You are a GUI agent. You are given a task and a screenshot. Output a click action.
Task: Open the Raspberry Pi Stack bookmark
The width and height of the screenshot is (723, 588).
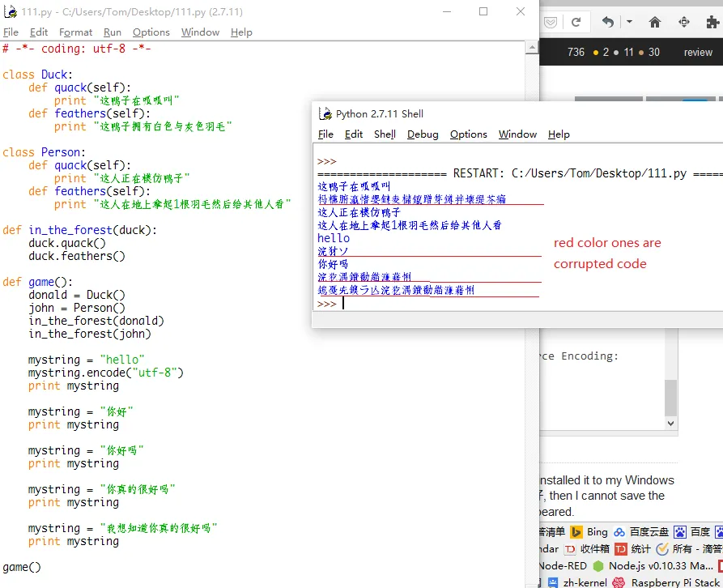click(666, 582)
